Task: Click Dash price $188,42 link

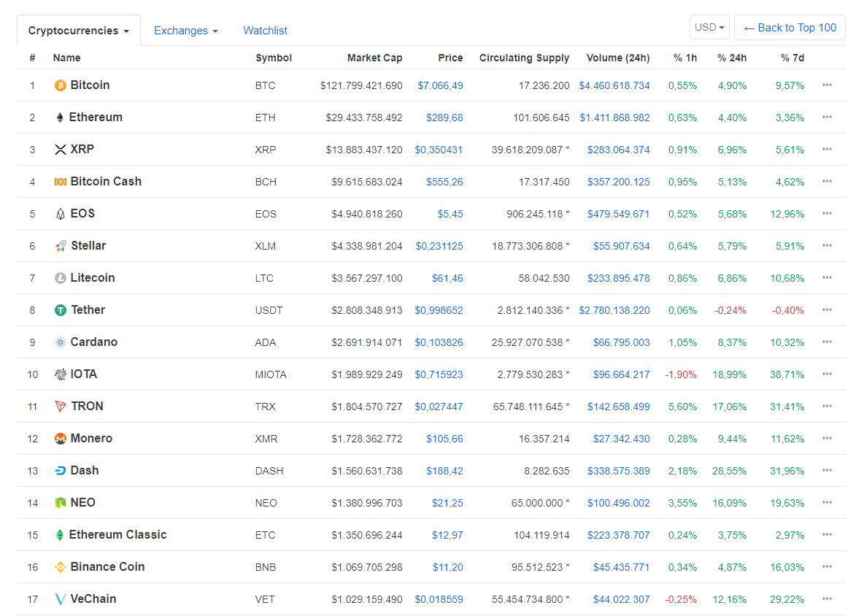Action: [444, 471]
